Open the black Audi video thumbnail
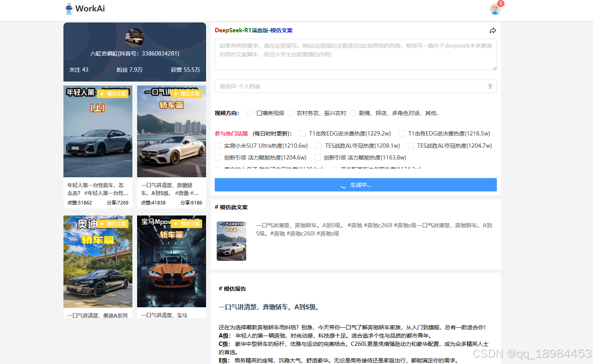The height and width of the screenshot is (364, 593). [98, 262]
